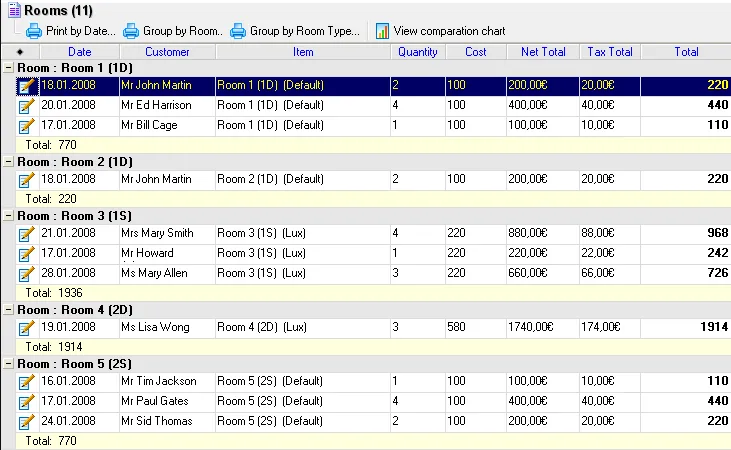
Task: Open edit icon for Mr Howard row
Action: [x=27, y=255]
